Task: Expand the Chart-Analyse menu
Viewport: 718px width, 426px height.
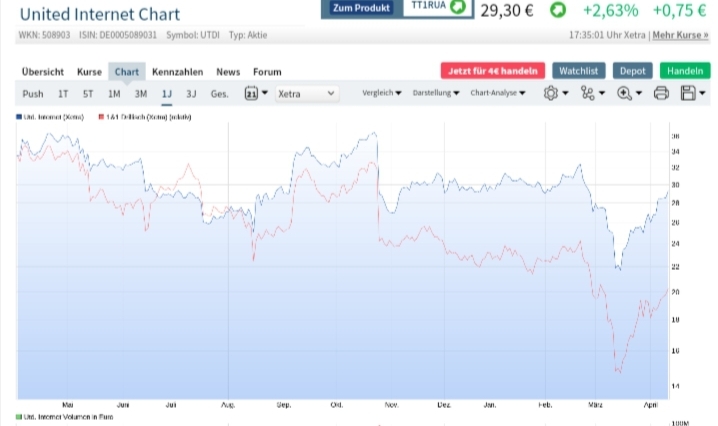Action: 499,94
